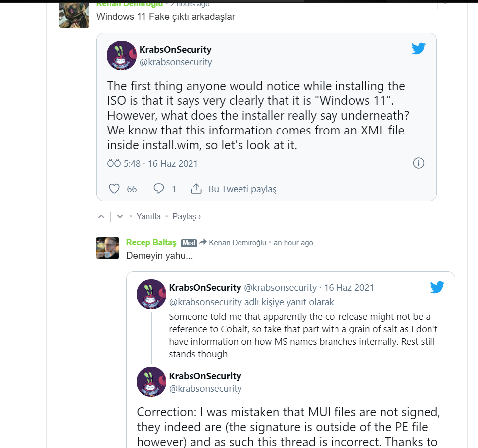Click the Twitter bird logo in first tweet
The image size is (478, 448).
tap(418, 48)
